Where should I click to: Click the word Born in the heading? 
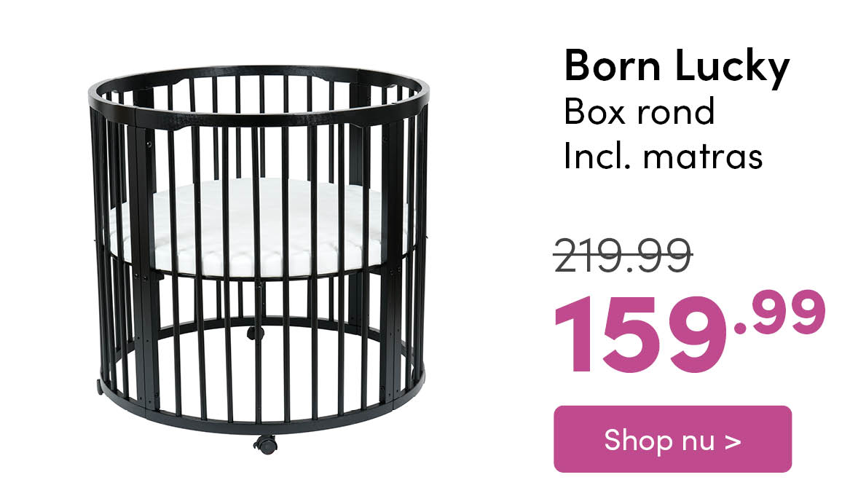coord(613,66)
